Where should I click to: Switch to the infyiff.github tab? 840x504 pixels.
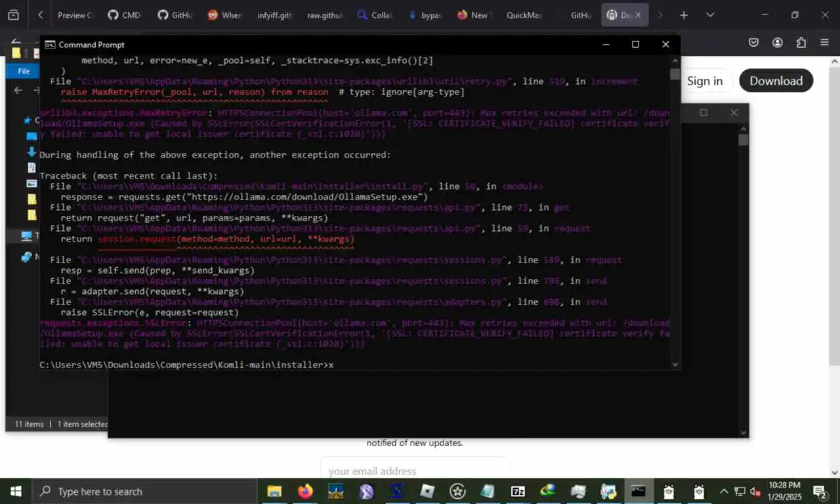(x=274, y=14)
